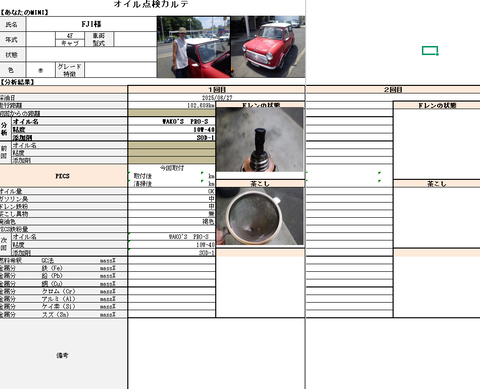The image size is (480, 389).
Task: Click the クロム (Cr) row label
Action: [x=58, y=291]
